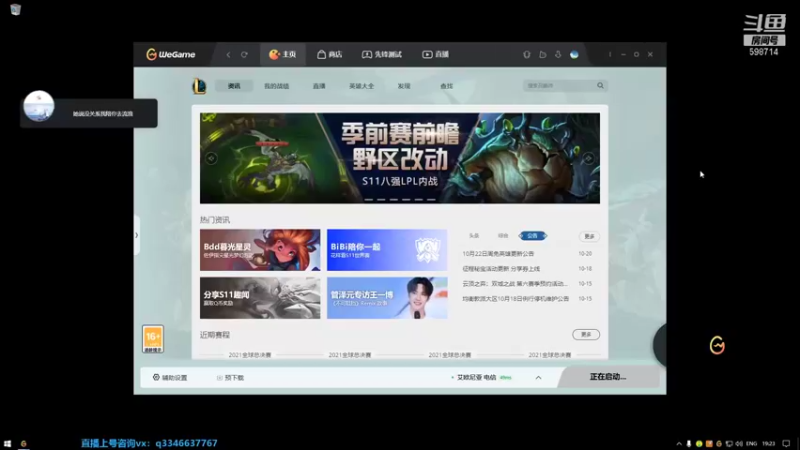Click the 预下载 pre-download button

pos(230,378)
